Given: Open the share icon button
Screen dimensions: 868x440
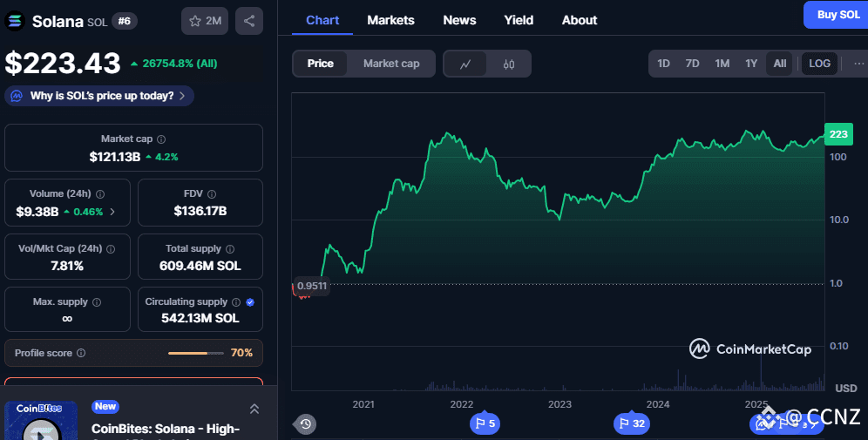Looking at the screenshot, I should pos(249,21).
